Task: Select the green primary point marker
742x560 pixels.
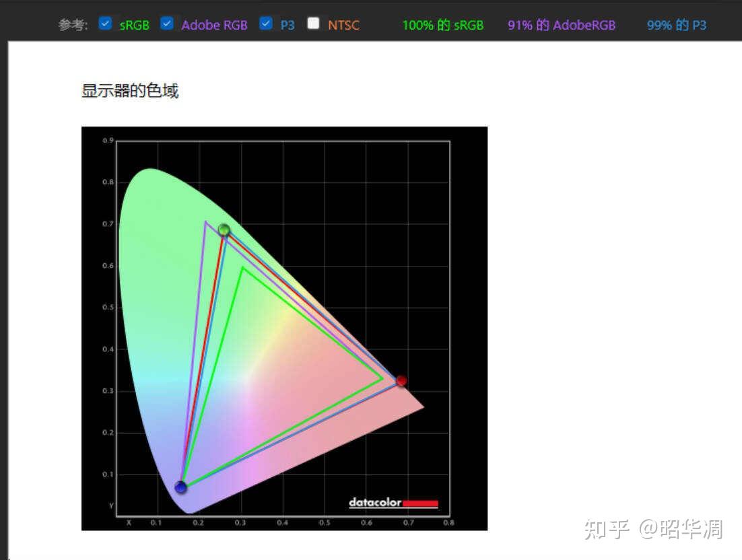Action: [223, 230]
